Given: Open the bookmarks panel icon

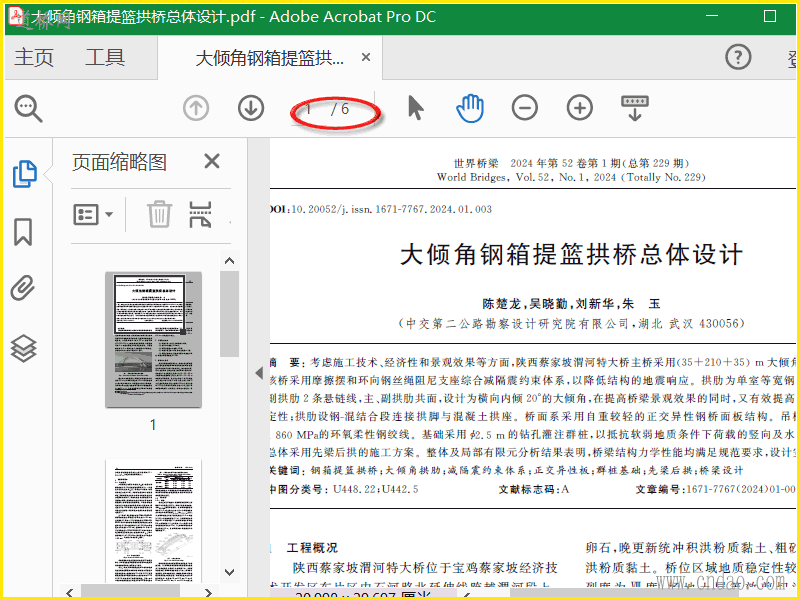Looking at the screenshot, I should [x=23, y=232].
